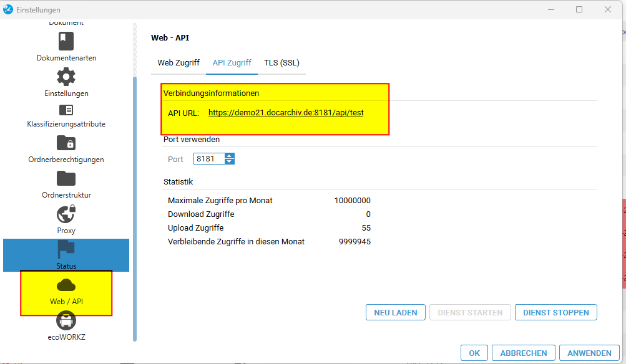Image resolution: width=626 pixels, height=364 pixels.
Task: Click the Upload Zugriffe value 55
Action: (x=366, y=228)
